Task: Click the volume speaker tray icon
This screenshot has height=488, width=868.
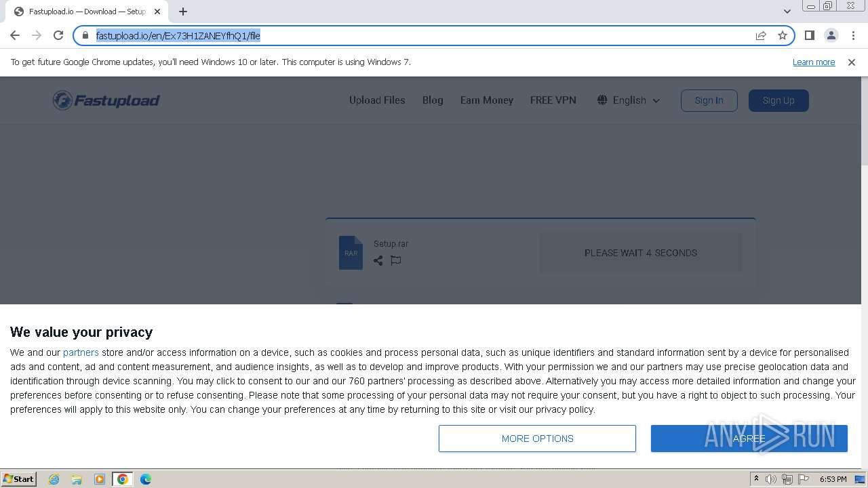Action: (771, 479)
